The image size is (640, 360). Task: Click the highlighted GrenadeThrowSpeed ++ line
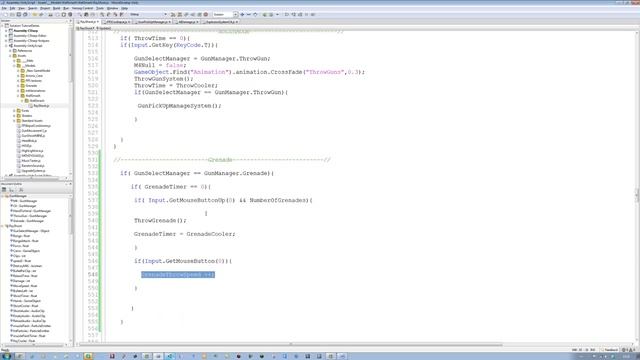coord(178,275)
